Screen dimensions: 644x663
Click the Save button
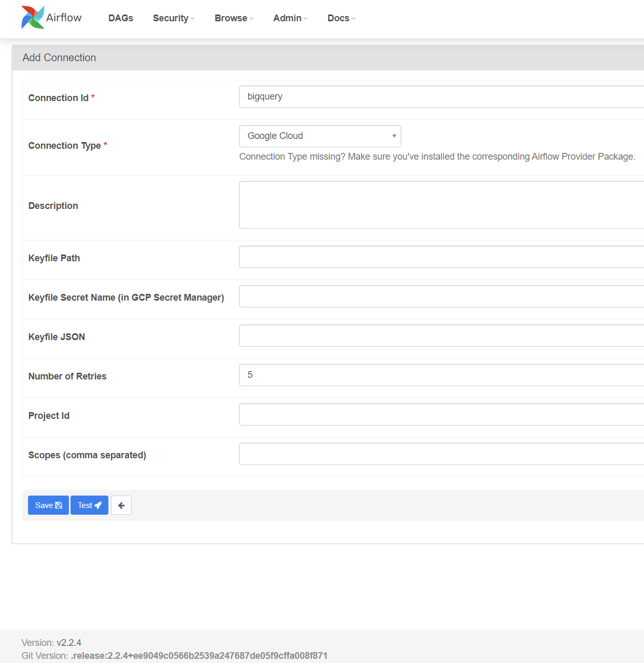[48, 505]
